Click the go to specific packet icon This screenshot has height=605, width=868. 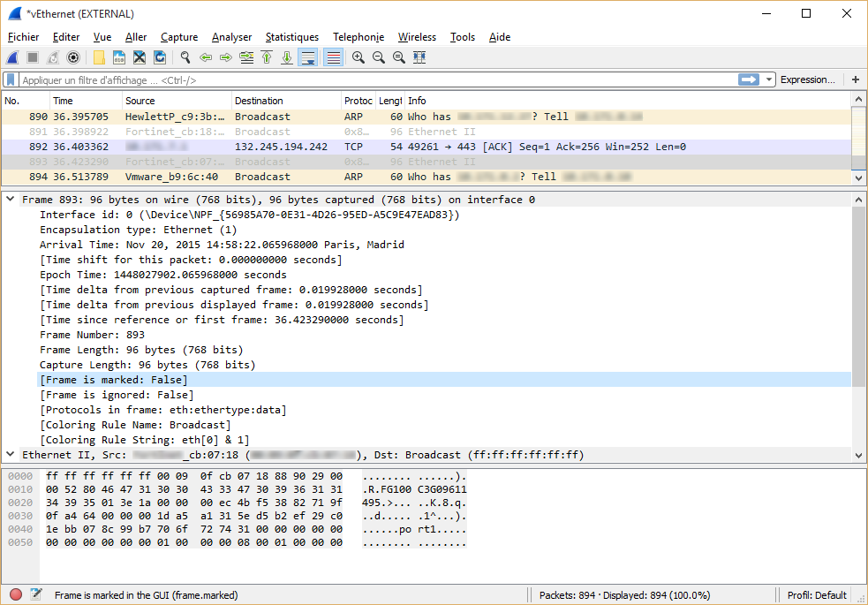[246, 57]
